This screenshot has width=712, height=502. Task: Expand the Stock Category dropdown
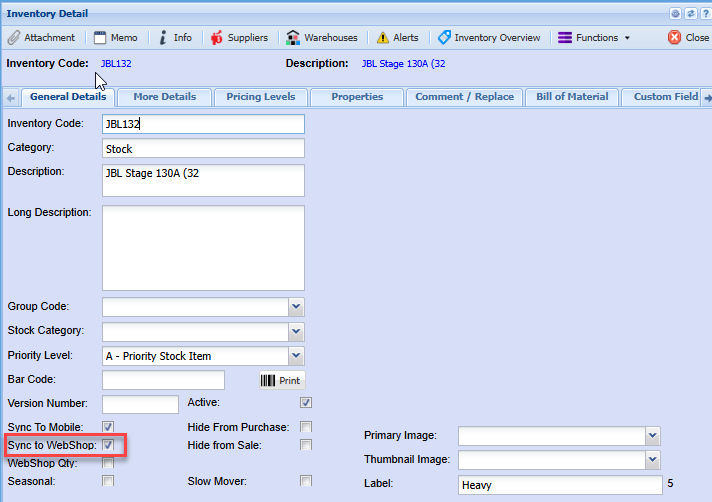click(296, 331)
